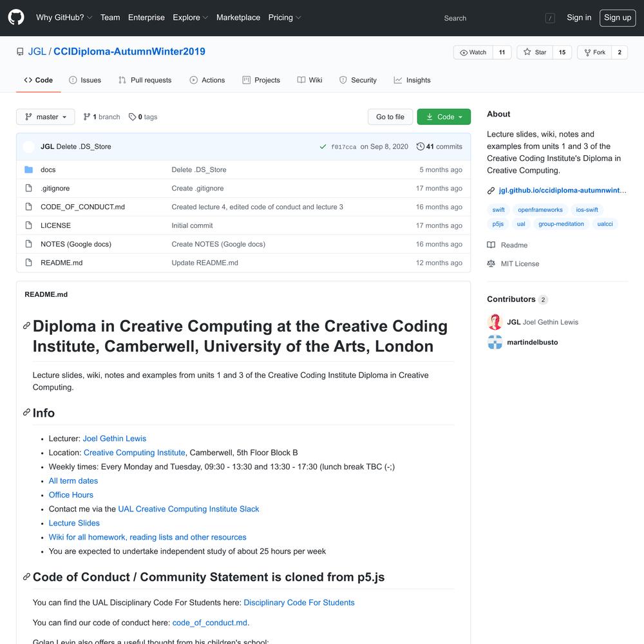The width and height of the screenshot is (644, 644).
Task: Click the green commit status checkmark
Action: point(323,147)
